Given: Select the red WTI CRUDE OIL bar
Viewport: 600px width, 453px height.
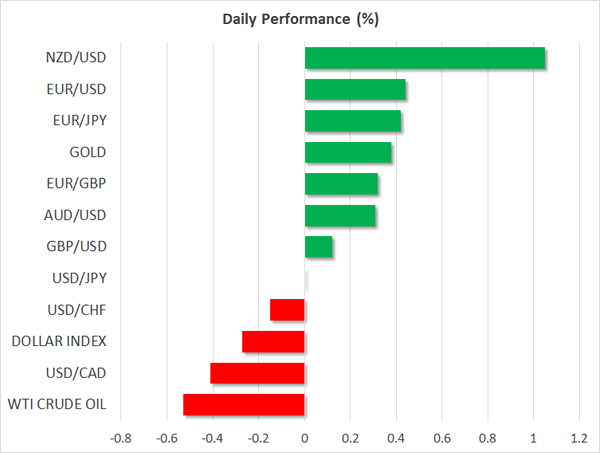Looking at the screenshot, I should click(x=244, y=405).
